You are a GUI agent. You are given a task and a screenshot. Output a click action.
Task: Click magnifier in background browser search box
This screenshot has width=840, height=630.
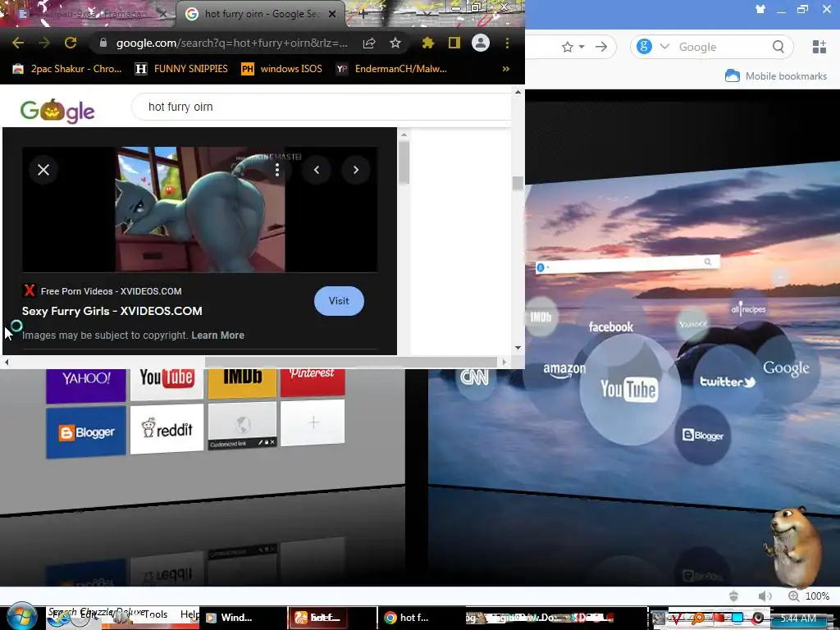pyautogui.click(x=778, y=47)
